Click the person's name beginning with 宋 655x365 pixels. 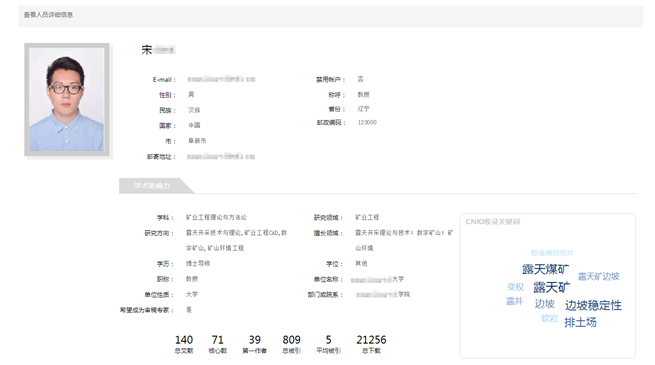point(158,50)
